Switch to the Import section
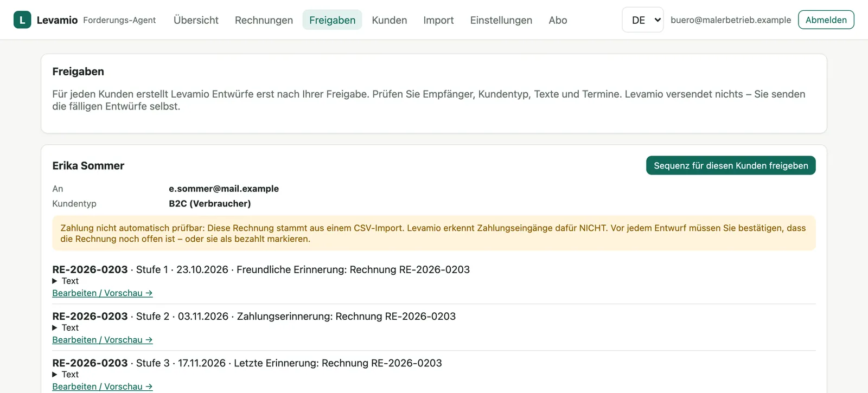Image resolution: width=868 pixels, height=393 pixels. (x=438, y=20)
